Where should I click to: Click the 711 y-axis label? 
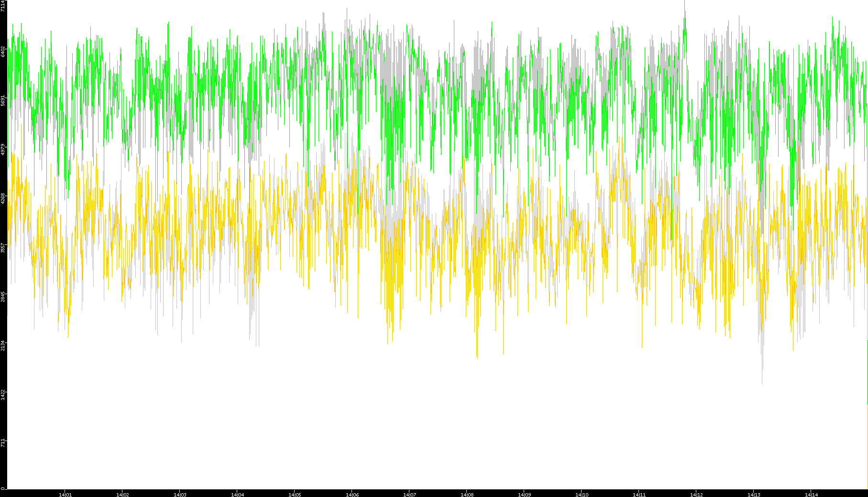[3, 443]
